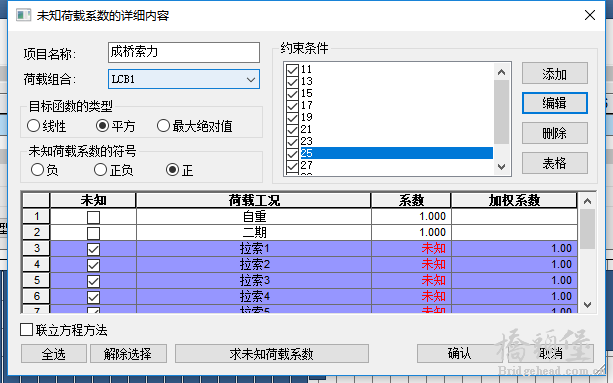
Task: Uncheck the unknown box for 拉索3
Action: [93, 281]
